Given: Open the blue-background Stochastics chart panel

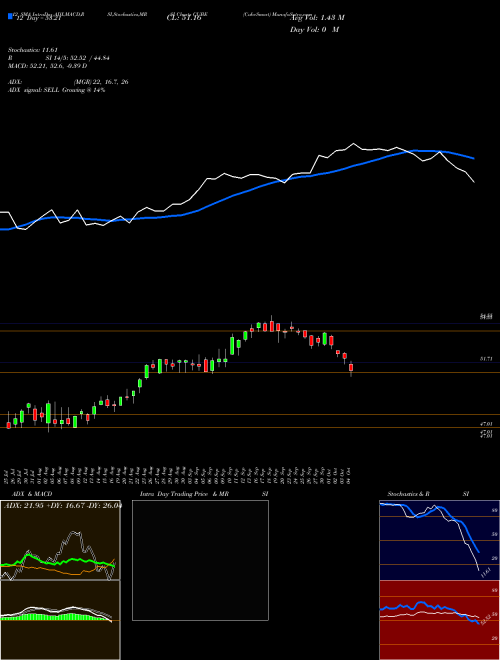Looking at the screenshot, I should pyautogui.click(x=439, y=540).
